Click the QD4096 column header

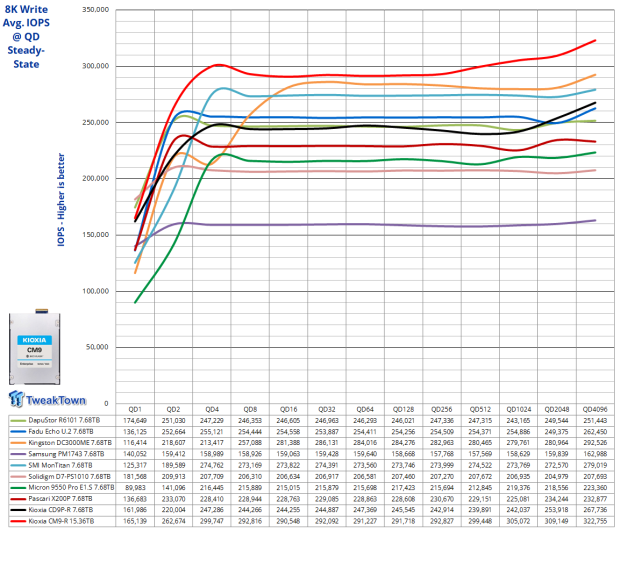(595, 409)
